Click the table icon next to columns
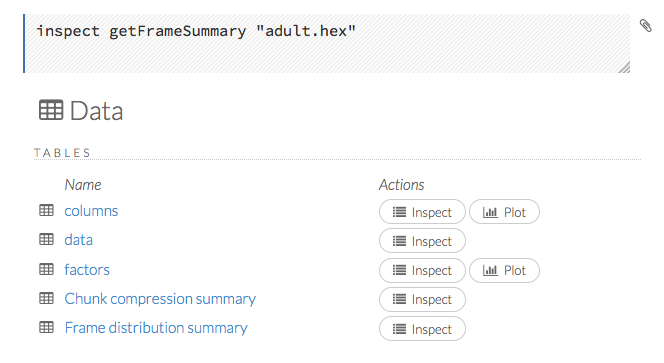The width and height of the screenshot is (664, 363). pos(47,210)
